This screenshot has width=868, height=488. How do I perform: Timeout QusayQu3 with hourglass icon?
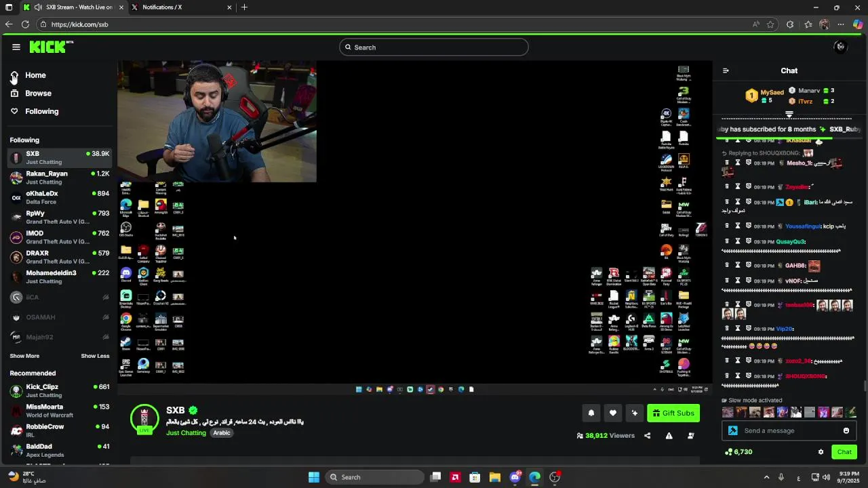click(738, 241)
